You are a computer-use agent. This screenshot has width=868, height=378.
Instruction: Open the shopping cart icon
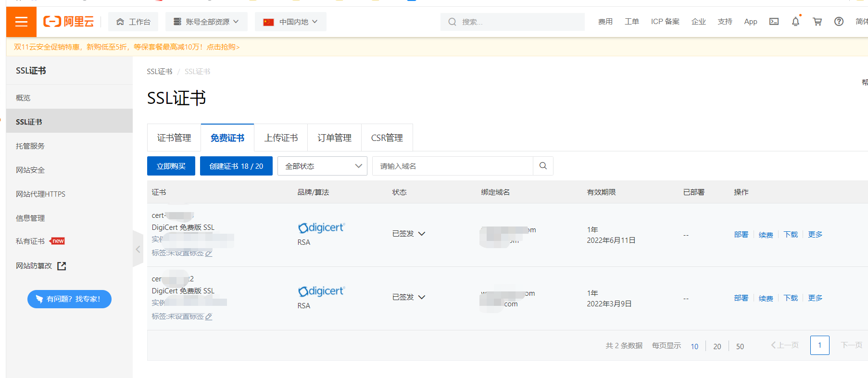pyautogui.click(x=817, y=22)
